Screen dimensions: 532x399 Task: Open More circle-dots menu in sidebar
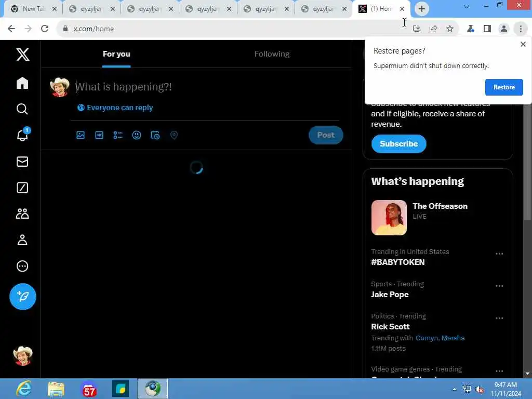(22, 267)
